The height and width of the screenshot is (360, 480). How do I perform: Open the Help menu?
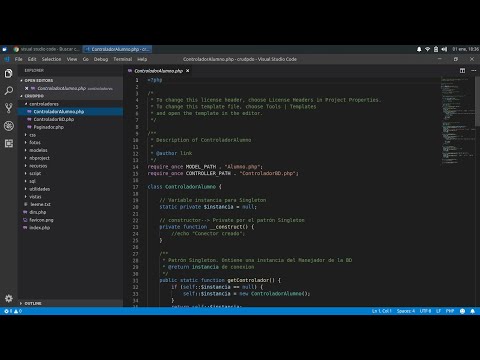(x=142, y=59)
